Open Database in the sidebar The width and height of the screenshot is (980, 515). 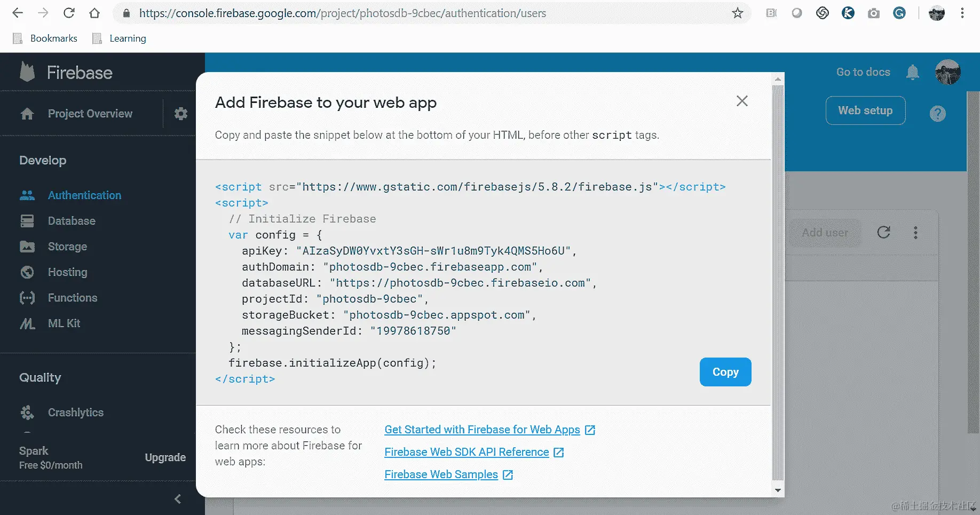(x=72, y=221)
